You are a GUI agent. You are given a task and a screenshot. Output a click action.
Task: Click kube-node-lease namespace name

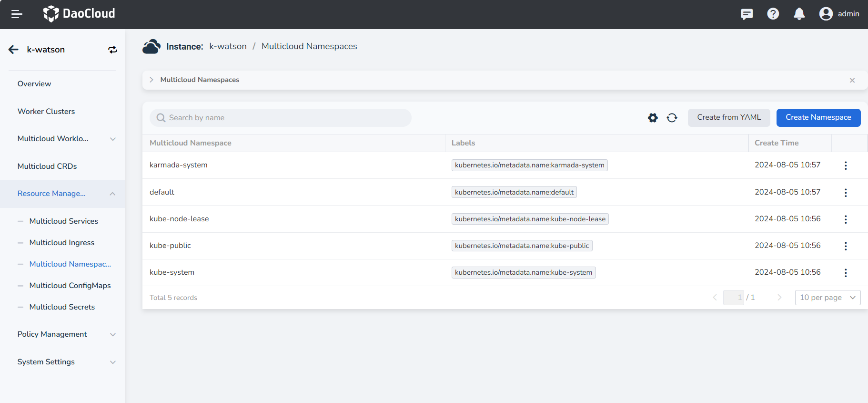(179, 219)
